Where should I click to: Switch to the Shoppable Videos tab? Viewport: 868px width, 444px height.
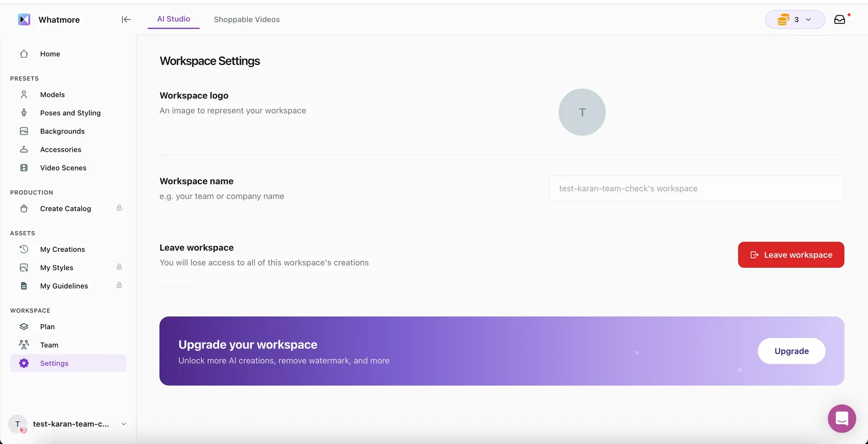(247, 20)
